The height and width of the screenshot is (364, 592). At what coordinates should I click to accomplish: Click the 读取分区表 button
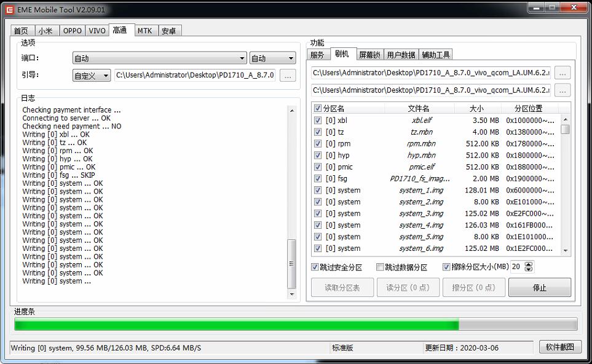tap(342, 288)
